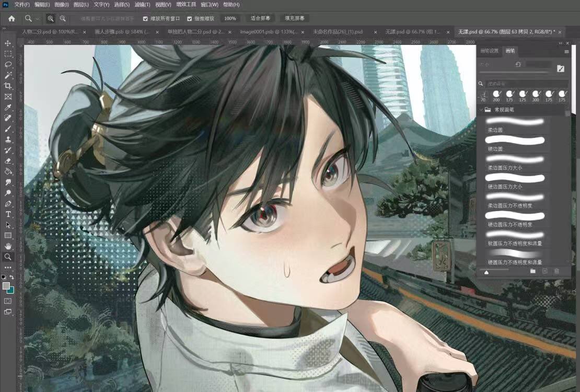
Task: Click the background color swatch
Action: [x=11, y=291]
